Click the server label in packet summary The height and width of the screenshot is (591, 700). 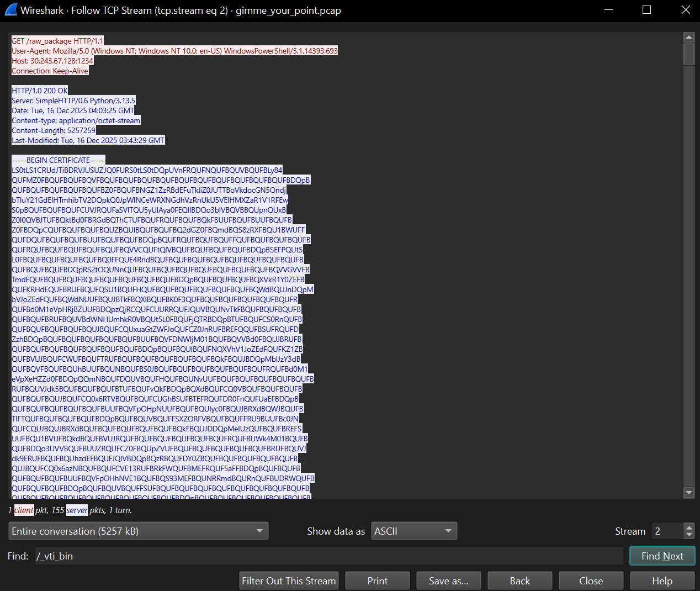pyautogui.click(x=77, y=510)
